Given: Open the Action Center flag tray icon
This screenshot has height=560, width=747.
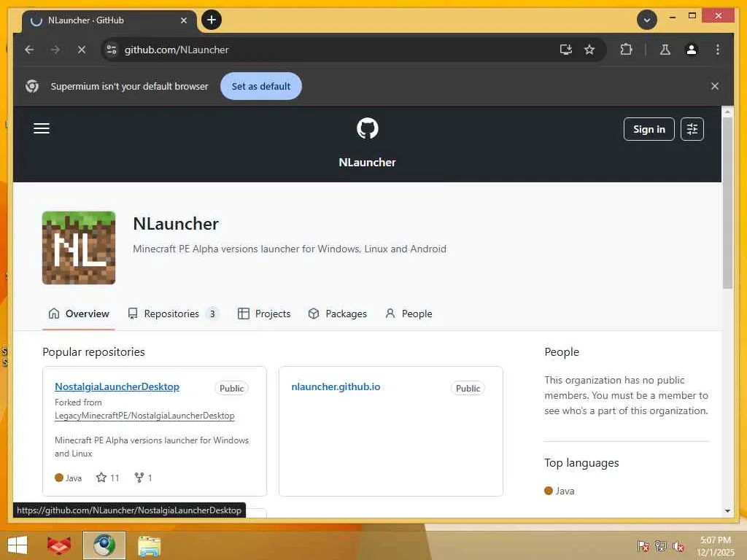Looking at the screenshot, I should (x=643, y=546).
